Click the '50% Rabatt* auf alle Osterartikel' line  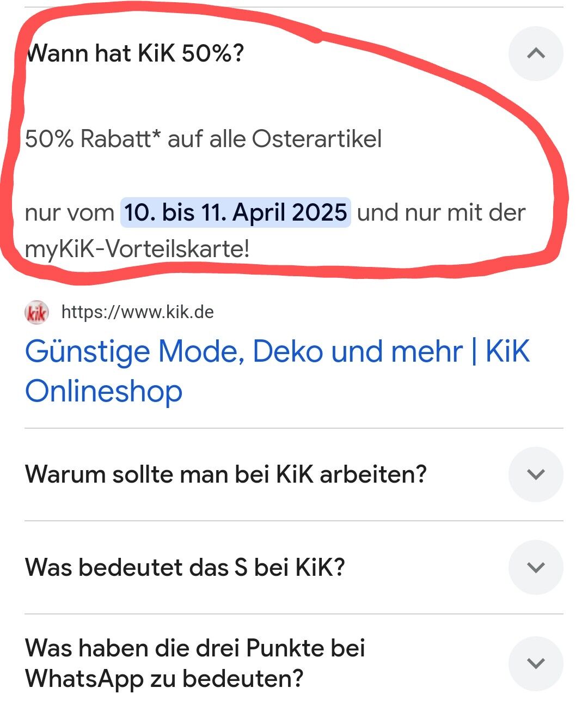[x=203, y=139]
